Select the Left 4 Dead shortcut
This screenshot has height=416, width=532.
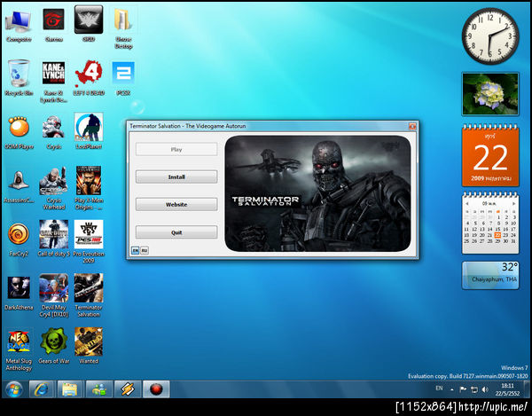[89, 78]
